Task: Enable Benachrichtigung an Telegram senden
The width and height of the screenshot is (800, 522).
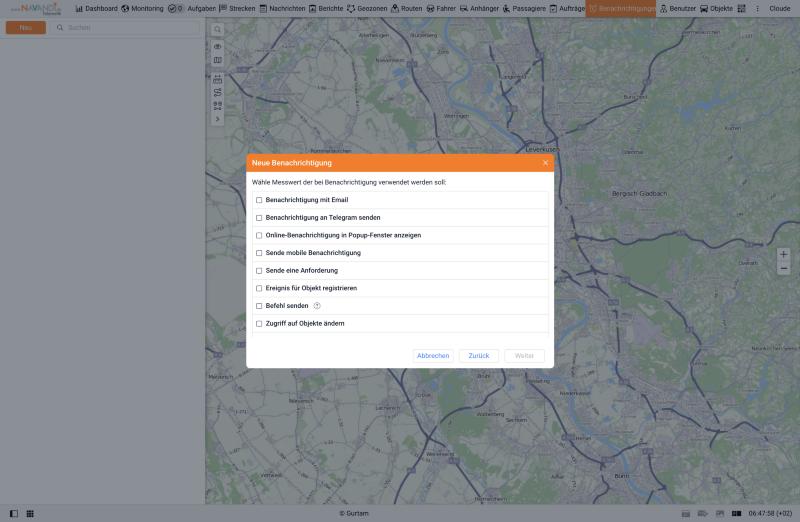Action: (x=259, y=218)
